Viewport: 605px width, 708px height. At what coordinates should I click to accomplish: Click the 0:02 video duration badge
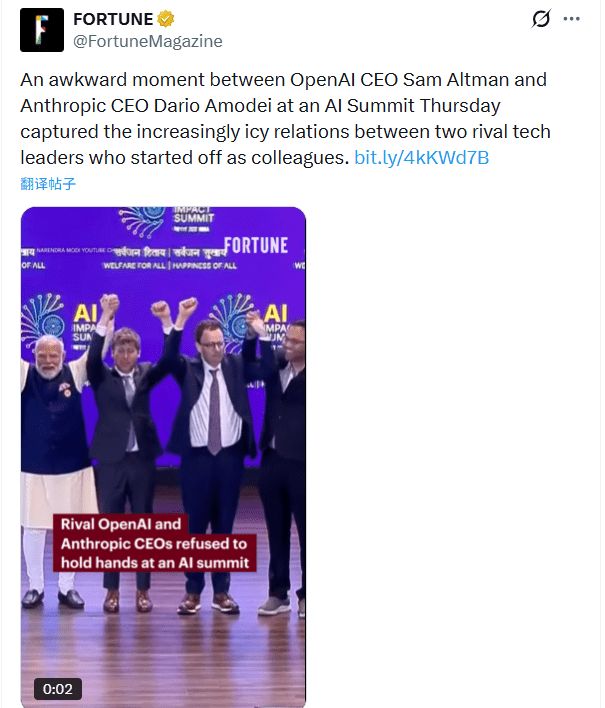[x=58, y=689]
